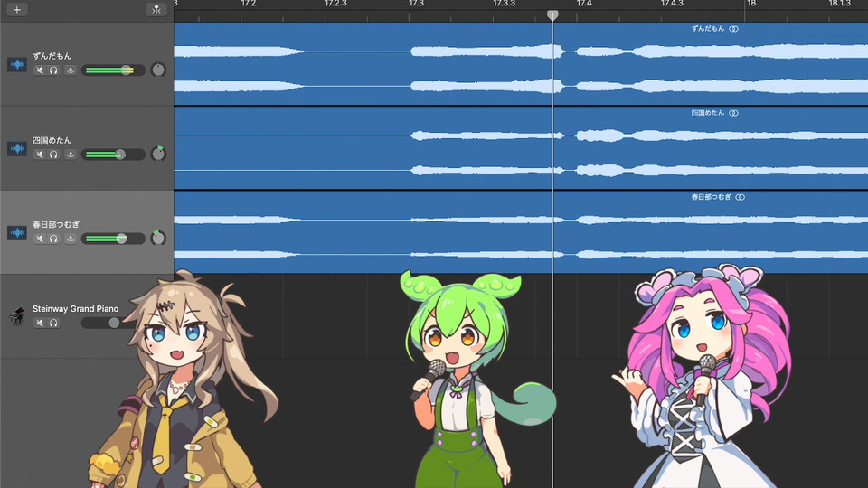Click ruler position 17.2.3
This screenshot has height=488, width=868.
tap(335, 4)
